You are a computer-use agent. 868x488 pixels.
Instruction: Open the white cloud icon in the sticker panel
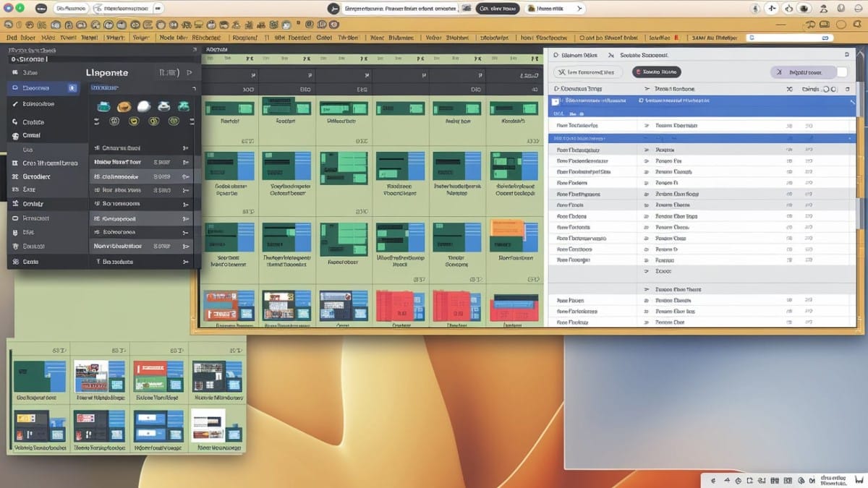click(144, 106)
